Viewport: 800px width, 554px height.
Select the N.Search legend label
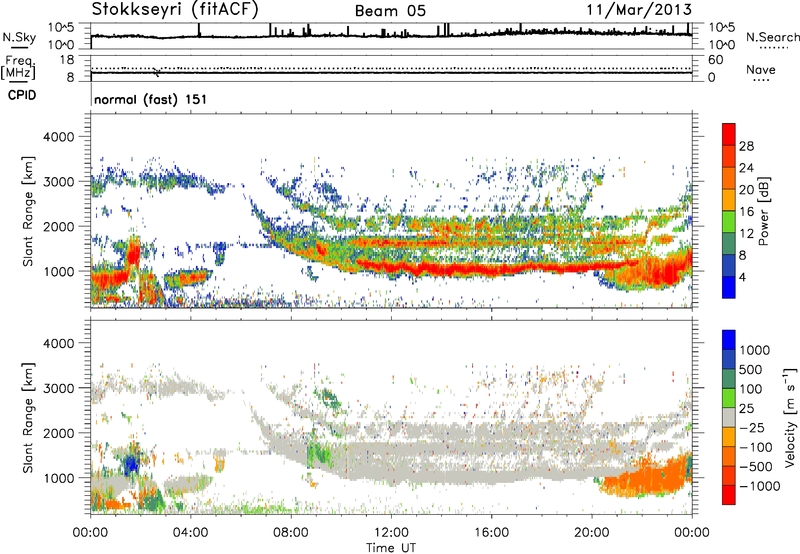pyautogui.click(x=772, y=37)
